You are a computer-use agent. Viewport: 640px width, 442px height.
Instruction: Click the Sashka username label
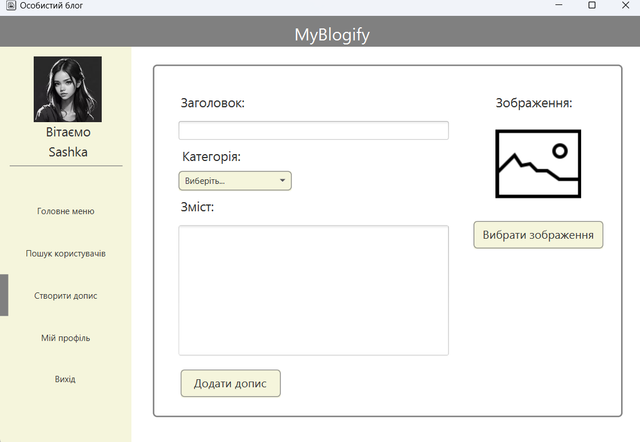(x=68, y=152)
